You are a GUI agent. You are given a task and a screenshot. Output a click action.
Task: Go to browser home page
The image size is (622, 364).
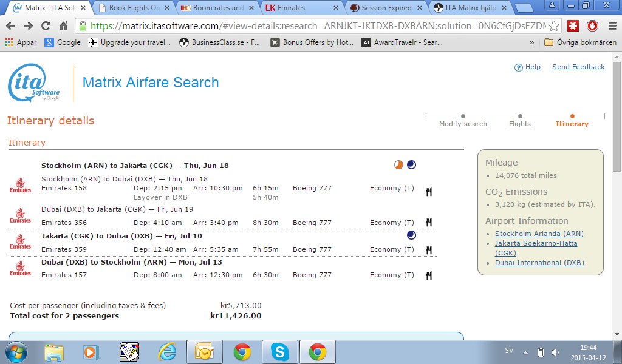tap(63, 26)
